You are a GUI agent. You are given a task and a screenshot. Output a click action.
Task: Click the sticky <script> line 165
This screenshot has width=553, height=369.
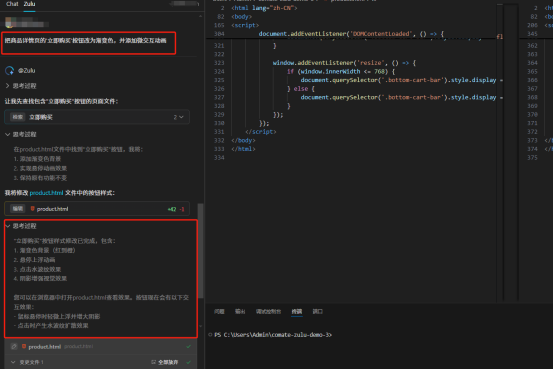click(x=245, y=25)
